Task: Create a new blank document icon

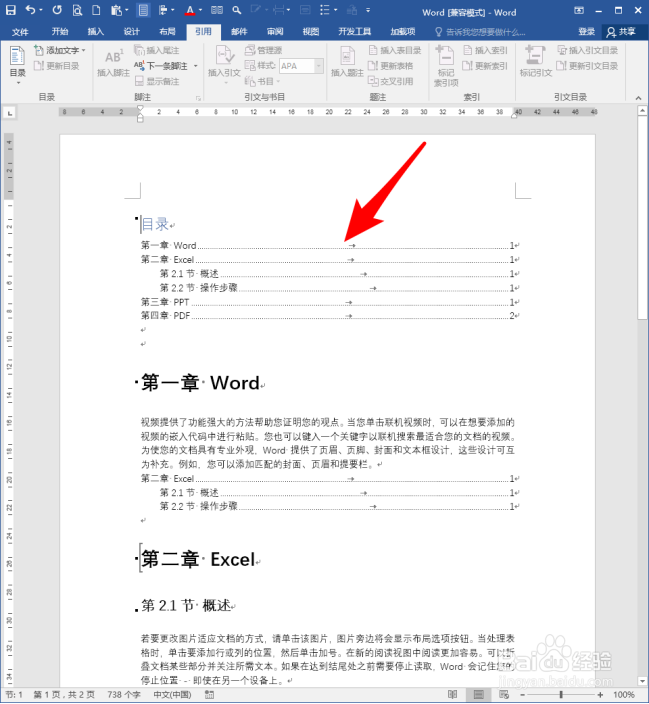Action: coord(96,10)
